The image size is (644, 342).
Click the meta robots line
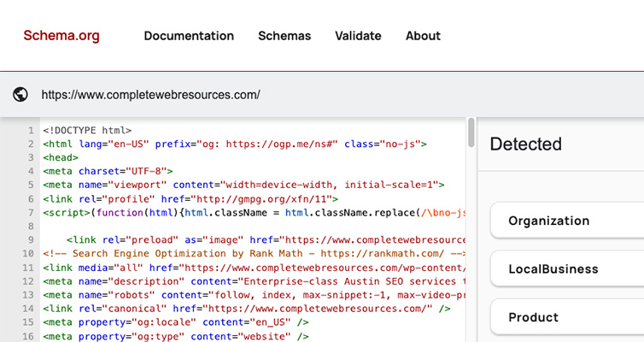pyautogui.click(x=254, y=295)
